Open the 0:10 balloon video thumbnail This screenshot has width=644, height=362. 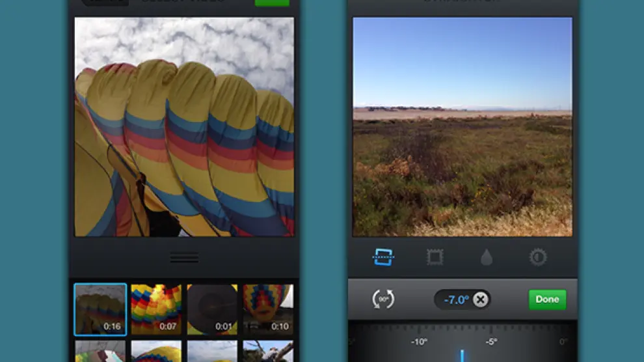click(268, 309)
